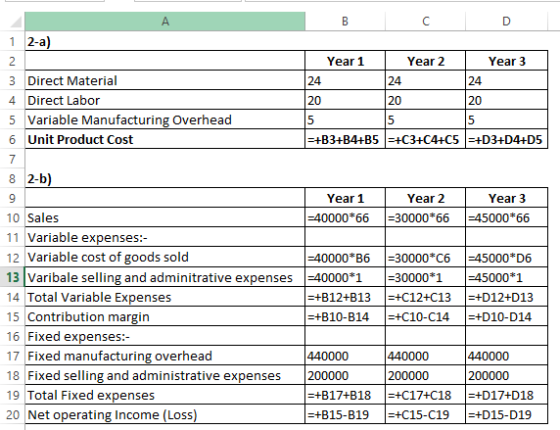Select column C header
This screenshot has width=560, height=430.
[425, 21]
